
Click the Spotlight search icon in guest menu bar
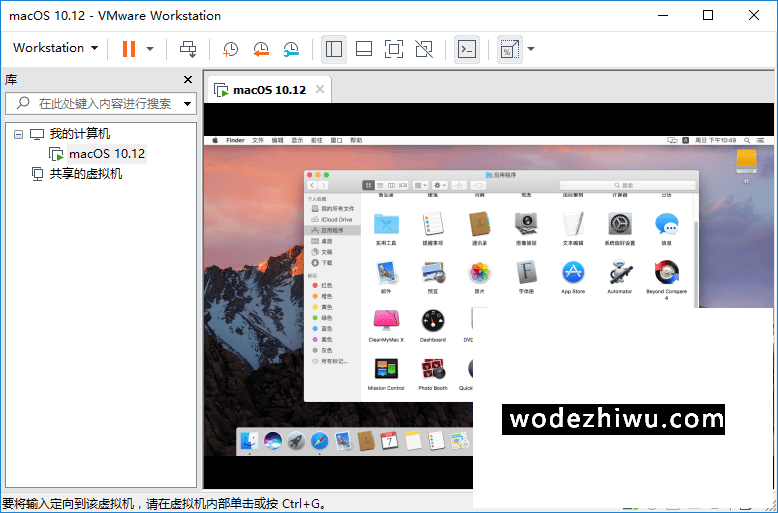(747, 140)
